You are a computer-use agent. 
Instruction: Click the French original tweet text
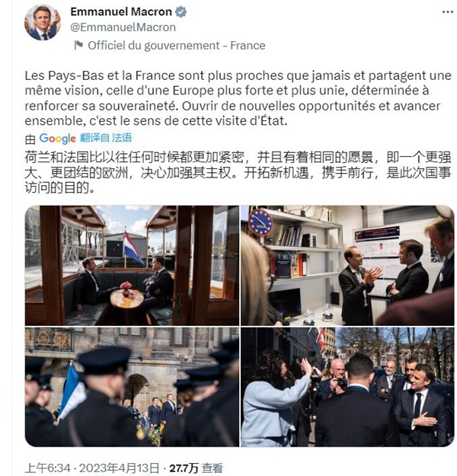click(238, 98)
